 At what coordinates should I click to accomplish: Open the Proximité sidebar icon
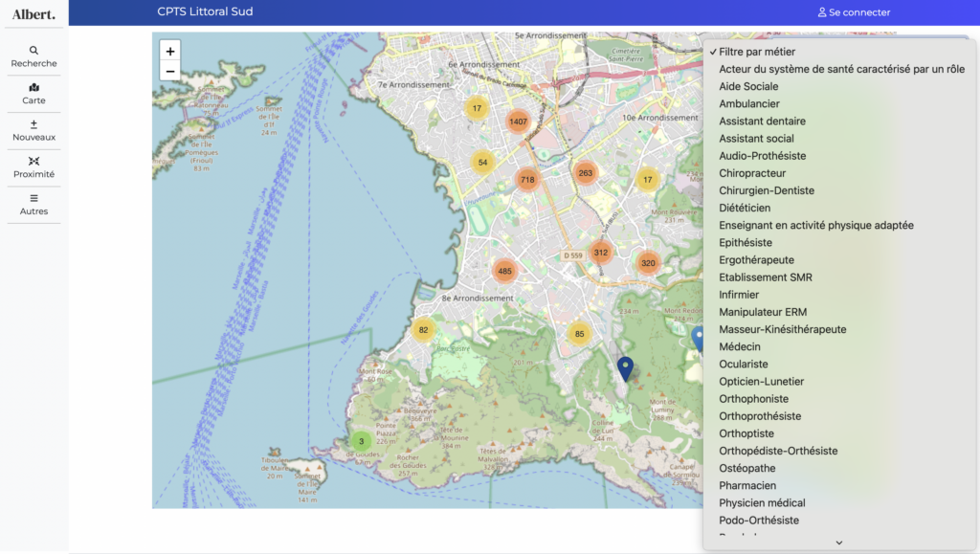coord(34,161)
